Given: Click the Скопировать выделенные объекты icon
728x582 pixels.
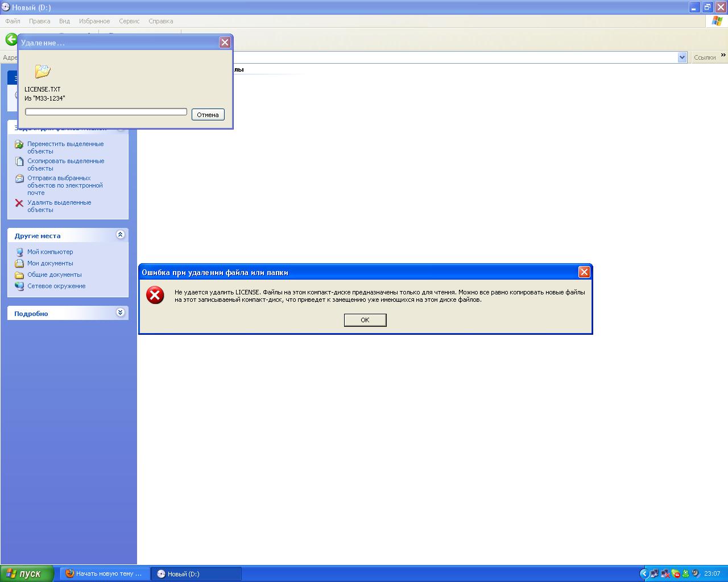Looking at the screenshot, I should tap(19, 161).
